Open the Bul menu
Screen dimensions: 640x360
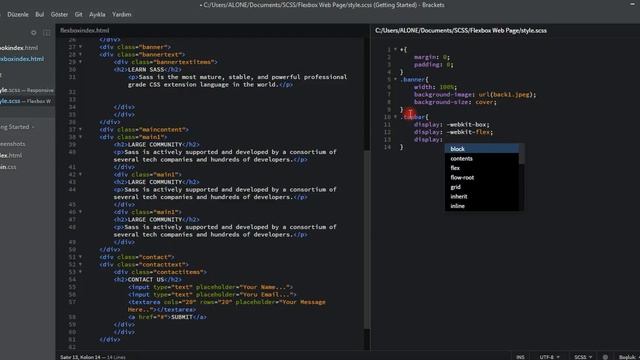click(x=40, y=14)
